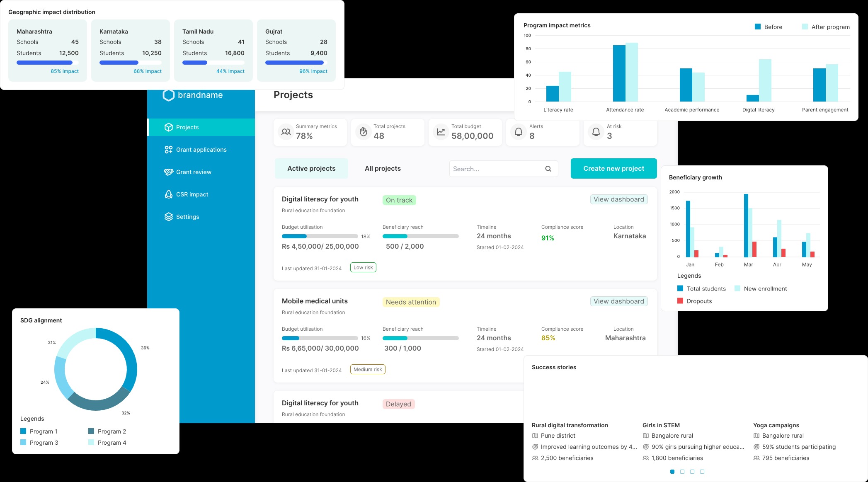Click the Grant review handshake icon
This screenshot has width=868, height=482.
(168, 172)
